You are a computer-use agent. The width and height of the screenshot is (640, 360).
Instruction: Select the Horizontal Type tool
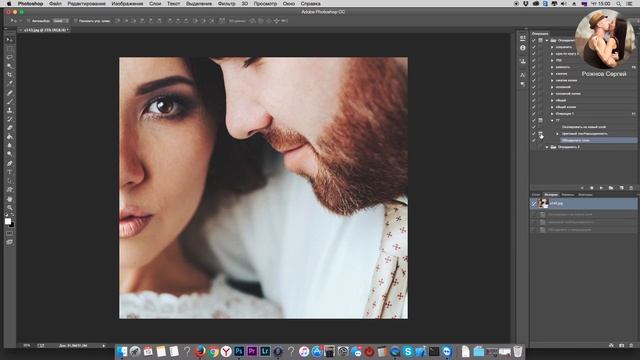(9, 172)
